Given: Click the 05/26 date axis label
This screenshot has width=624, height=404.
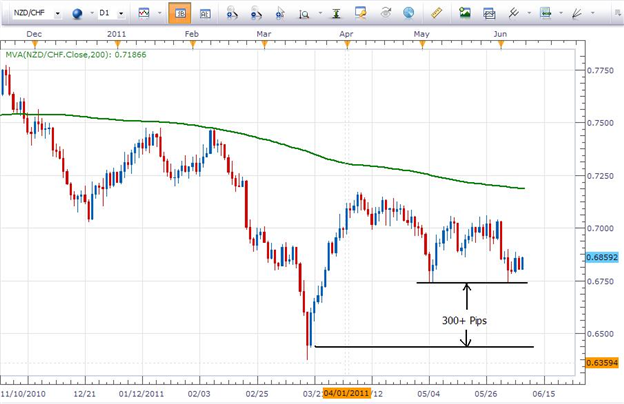Looking at the screenshot, I should (x=486, y=394).
